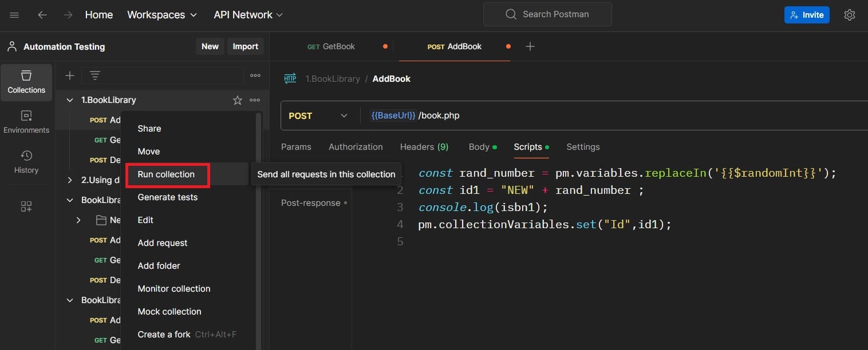
Task: Open the POST method dropdown
Action: pyautogui.click(x=318, y=116)
